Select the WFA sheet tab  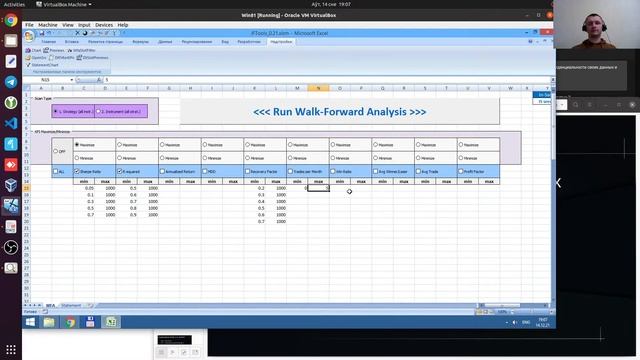50,305
